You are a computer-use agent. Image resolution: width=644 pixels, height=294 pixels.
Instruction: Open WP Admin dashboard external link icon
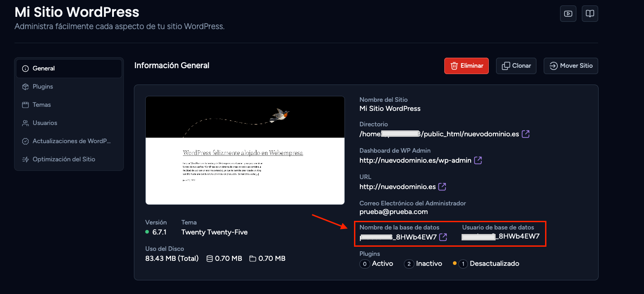pyautogui.click(x=478, y=160)
